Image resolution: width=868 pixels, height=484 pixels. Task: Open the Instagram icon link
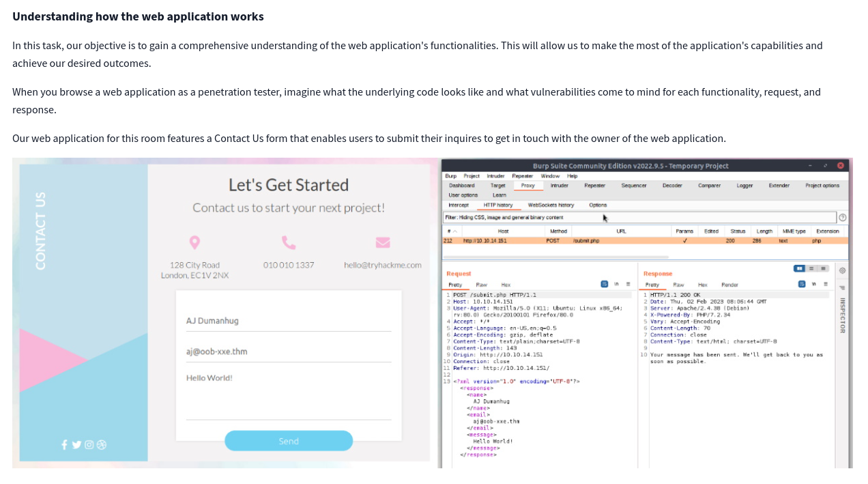[x=89, y=445]
